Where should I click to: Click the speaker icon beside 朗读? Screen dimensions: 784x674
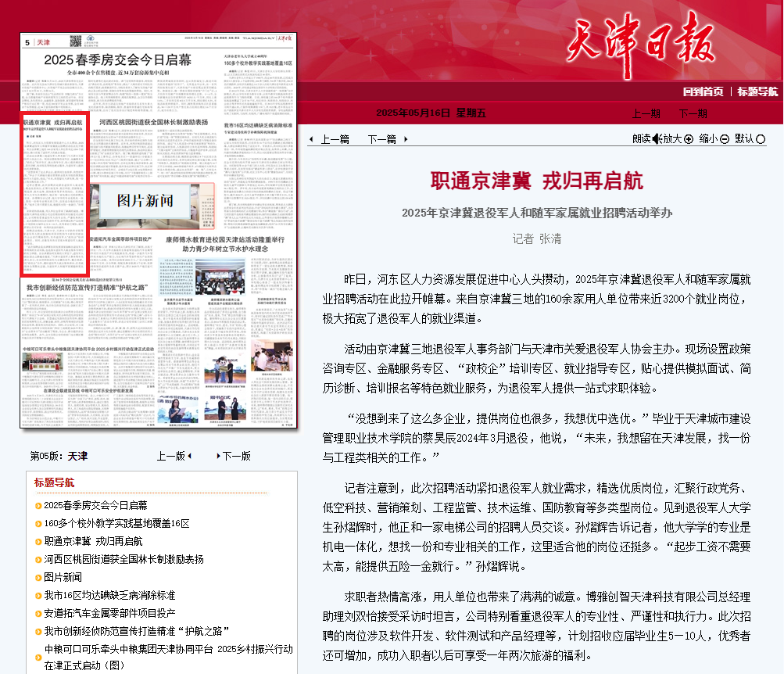click(x=657, y=139)
